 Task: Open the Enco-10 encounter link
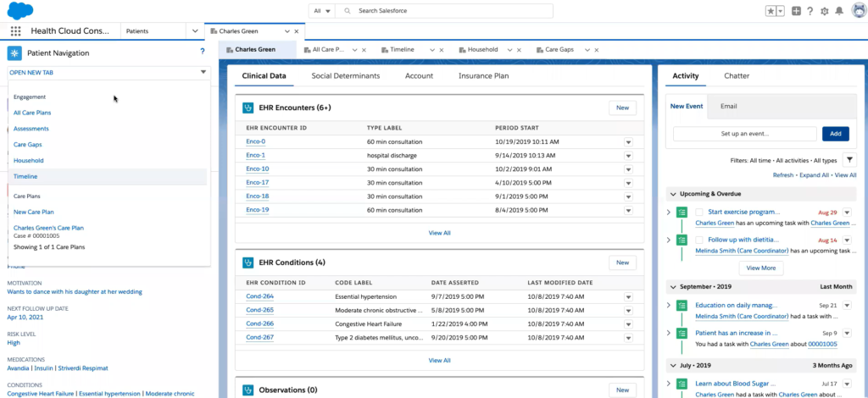258,169
